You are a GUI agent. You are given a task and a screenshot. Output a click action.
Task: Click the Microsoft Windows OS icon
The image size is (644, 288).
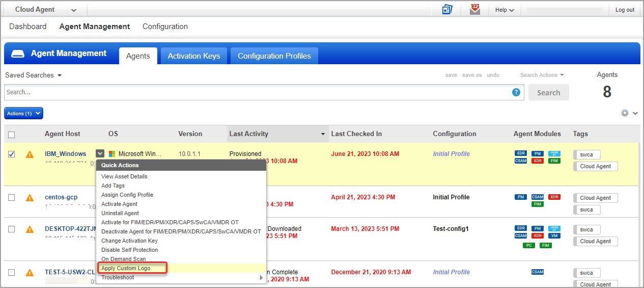[112, 154]
